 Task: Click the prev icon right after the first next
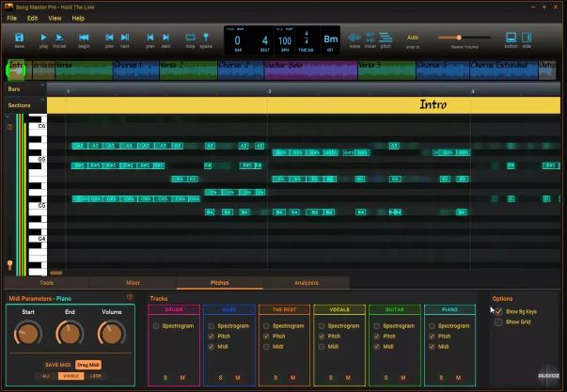(x=150, y=38)
